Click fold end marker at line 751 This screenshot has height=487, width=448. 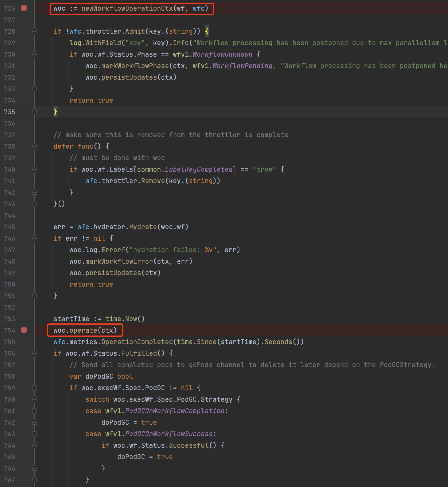(34, 296)
